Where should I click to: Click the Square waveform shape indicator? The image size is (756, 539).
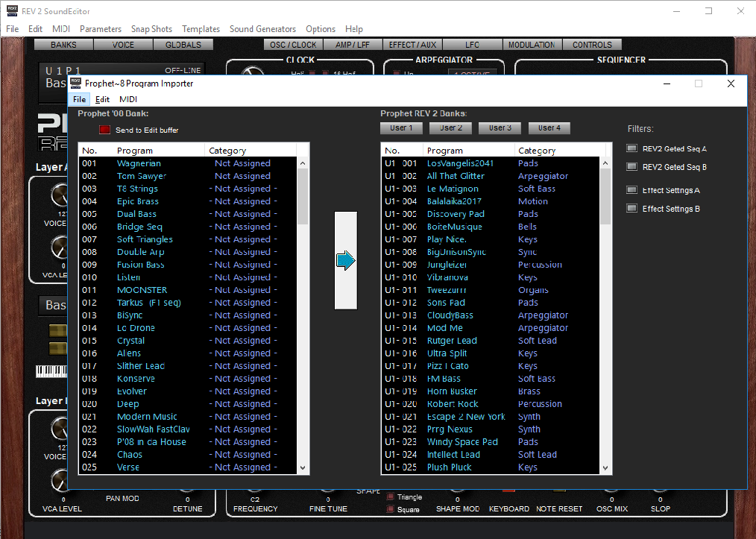pos(391,509)
